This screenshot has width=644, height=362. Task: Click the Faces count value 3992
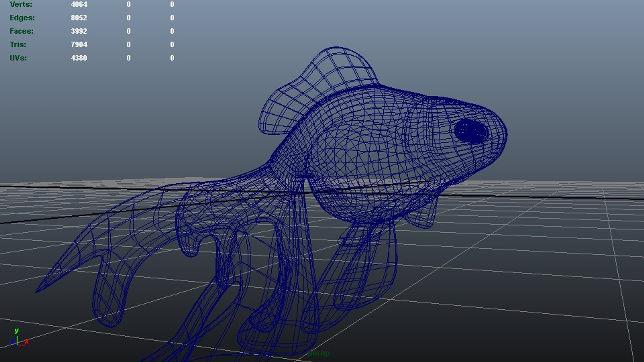coord(79,31)
